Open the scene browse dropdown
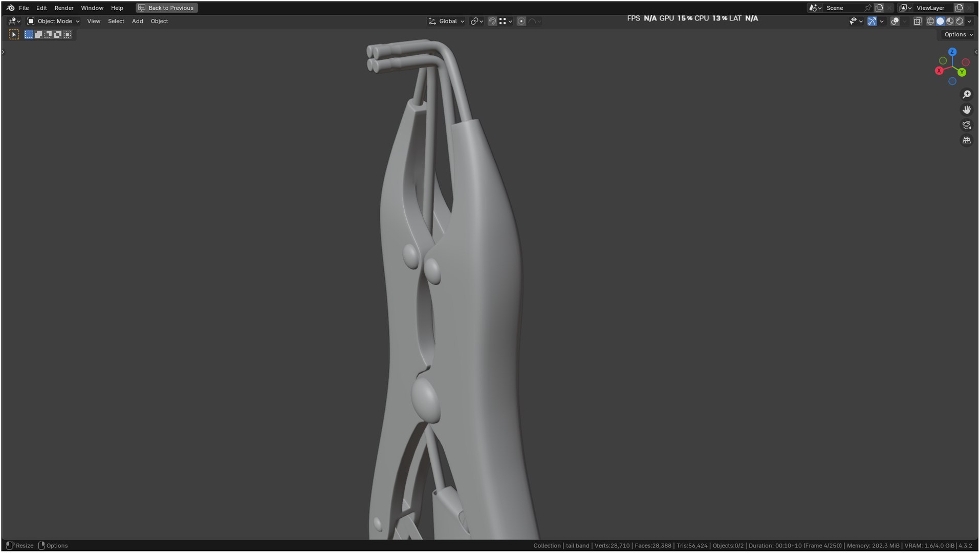The height and width of the screenshot is (553, 980). (x=815, y=8)
